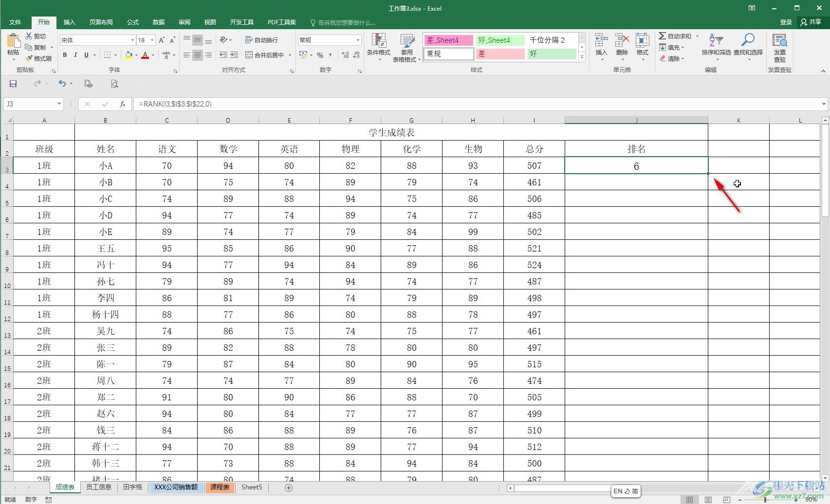Expand the cell styles gallery
This screenshot has width=830, height=504.
click(x=582, y=57)
